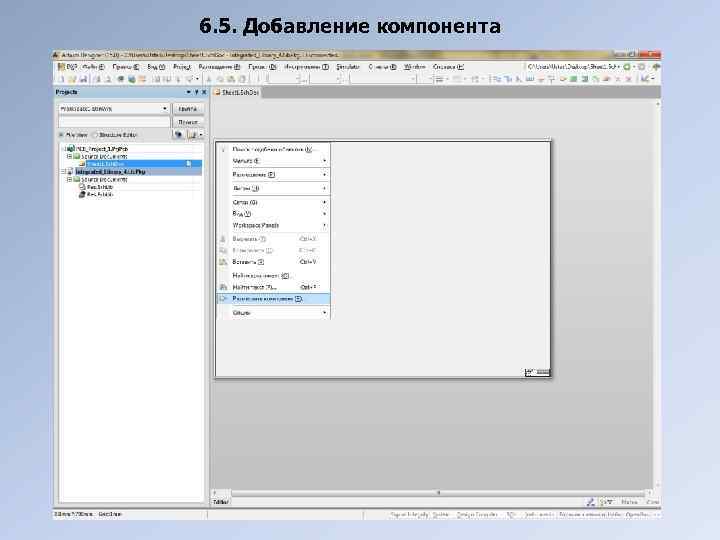This screenshot has width=720, height=540.
Task: Click the mask level pen icon at bottom right
Action: coord(591,502)
